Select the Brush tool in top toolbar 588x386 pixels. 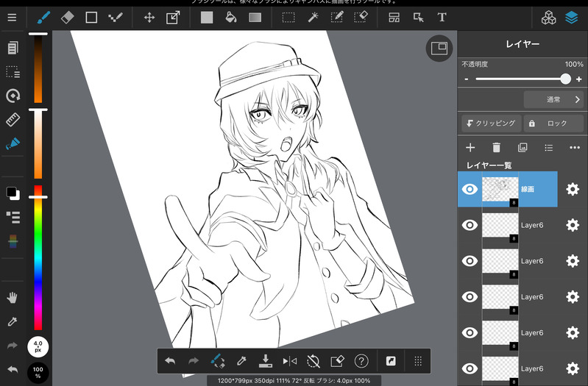43,17
